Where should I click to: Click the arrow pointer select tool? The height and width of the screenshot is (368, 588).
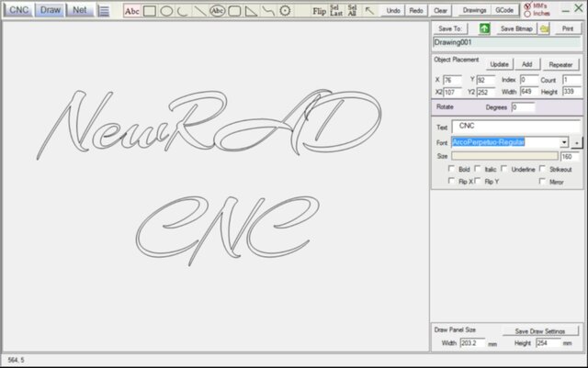369,11
